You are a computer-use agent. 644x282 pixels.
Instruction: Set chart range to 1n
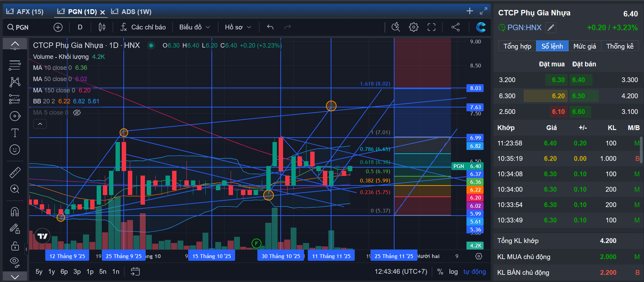[116, 272]
